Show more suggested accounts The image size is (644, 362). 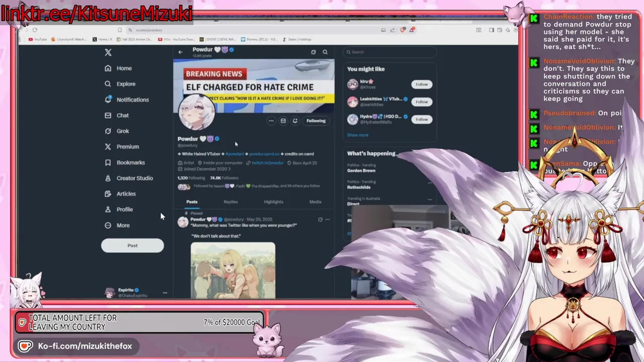pyautogui.click(x=358, y=135)
